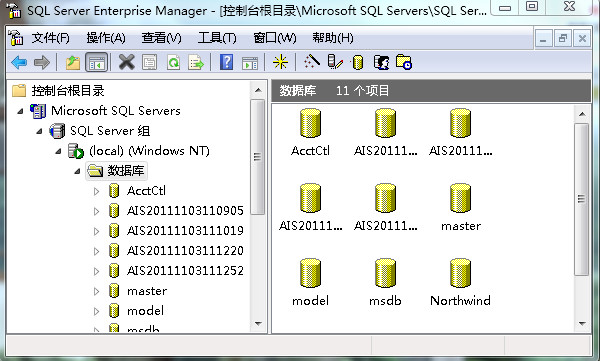Click the (local) (Windows NT) server node
The image size is (600, 361).
pyautogui.click(x=149, y=151)
